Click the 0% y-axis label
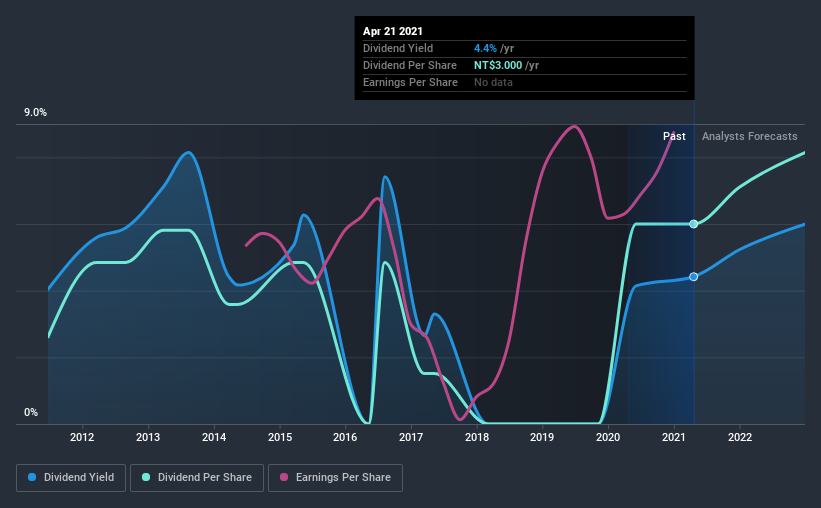 click(31, 413)
